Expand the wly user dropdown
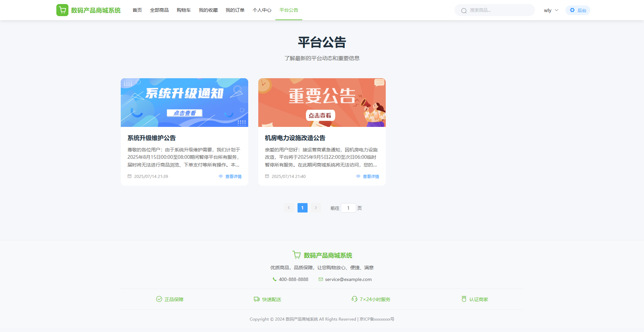Image resolution: width=644 pixels, height=332 pixels. click(x=551, y=10)
